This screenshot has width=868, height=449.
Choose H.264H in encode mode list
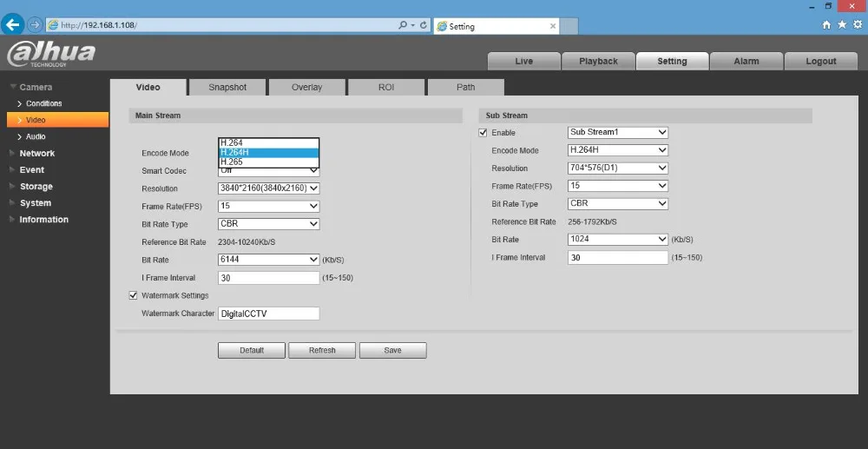[x=269, y=153]
